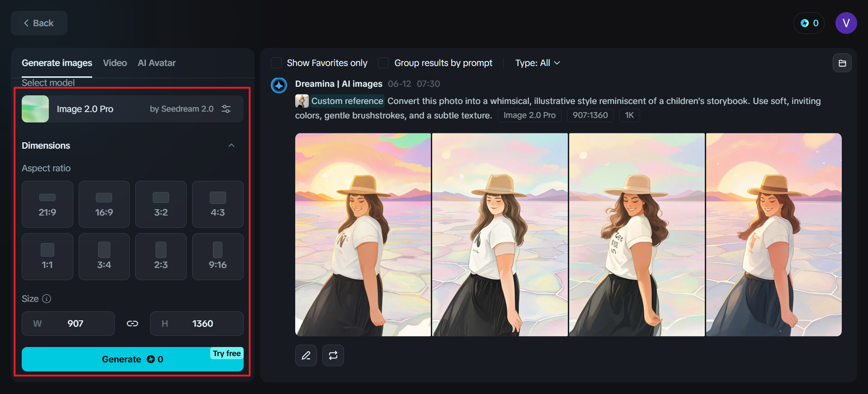Image resolution: width=868 pixels, height=394 pixels.
Task: Select the 16:9 aspect ratio
Action: coord(104,204)
